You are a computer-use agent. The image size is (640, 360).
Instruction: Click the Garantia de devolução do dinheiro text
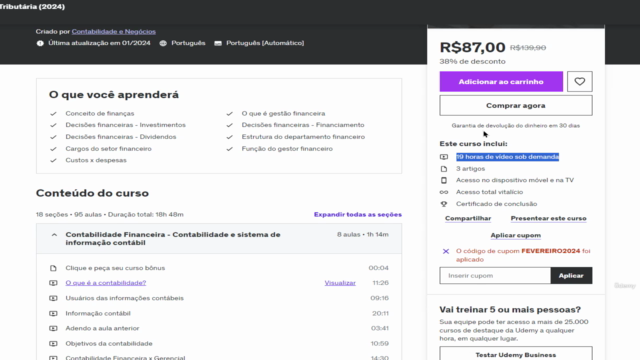coord(516,126)
